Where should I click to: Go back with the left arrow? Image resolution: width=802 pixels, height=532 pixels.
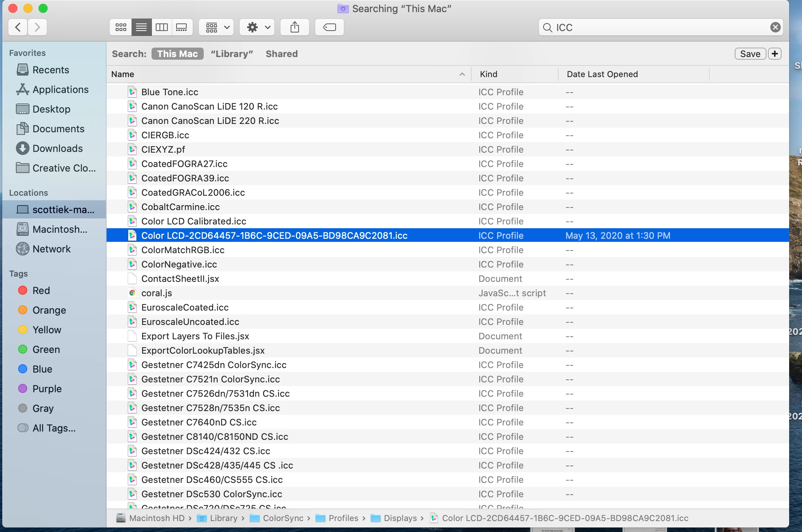pyautogui.click(x=18, y=27)
